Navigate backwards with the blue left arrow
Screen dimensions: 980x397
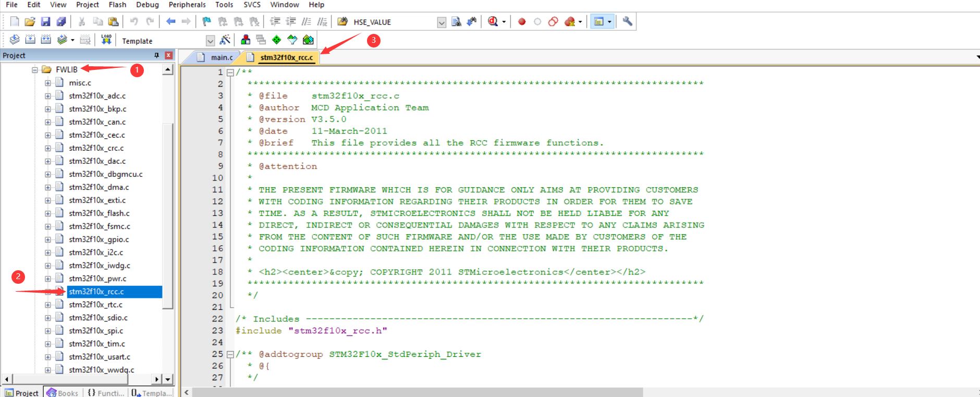pyautogui.click(x=170, y=21)
